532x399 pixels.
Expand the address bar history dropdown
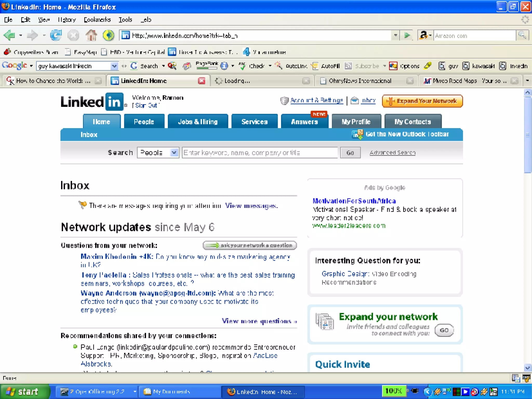395,35
